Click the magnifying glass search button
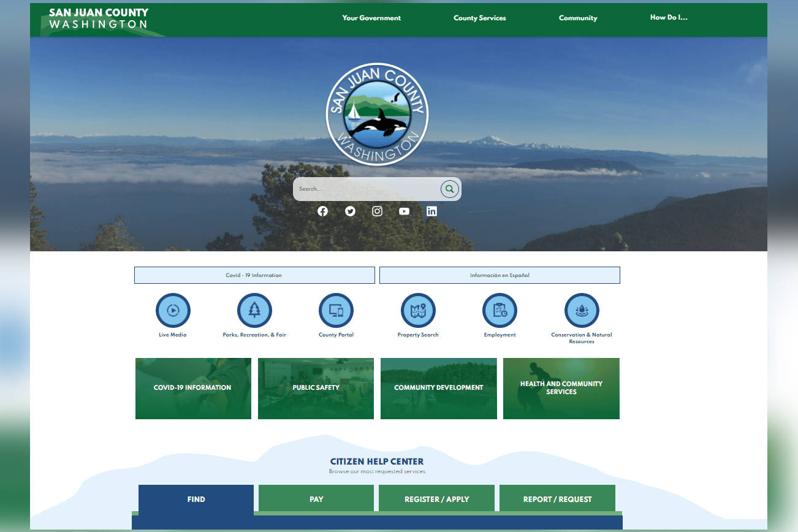The height and width of the screenshot is (532, 798). point(449,189)
